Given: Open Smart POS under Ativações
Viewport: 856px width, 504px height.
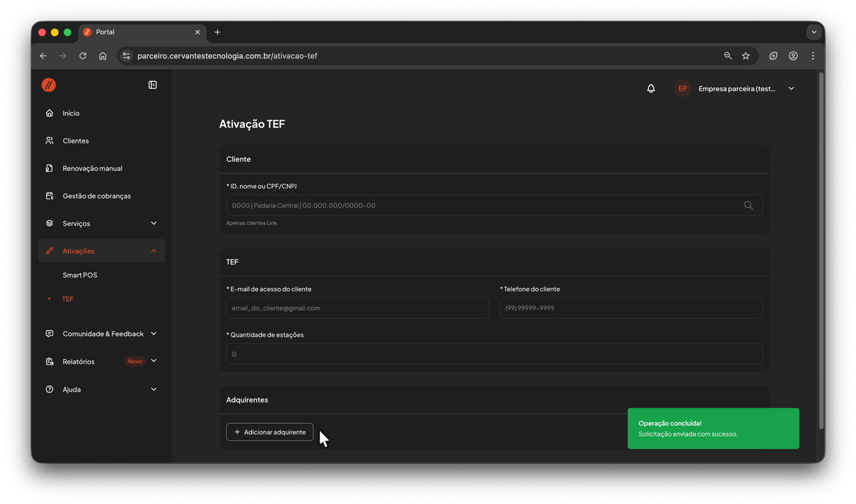Looking at the screenshot, I should click(x=80, y=275).
